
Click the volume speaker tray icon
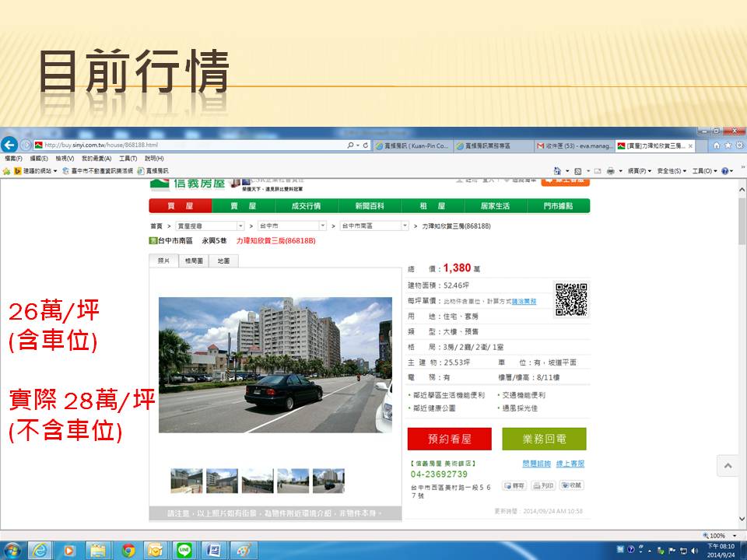pos(695,551)
